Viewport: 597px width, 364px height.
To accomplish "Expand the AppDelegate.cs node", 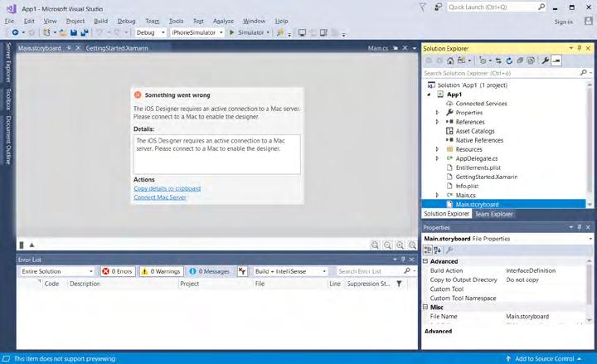I will [x=437, y=158].
